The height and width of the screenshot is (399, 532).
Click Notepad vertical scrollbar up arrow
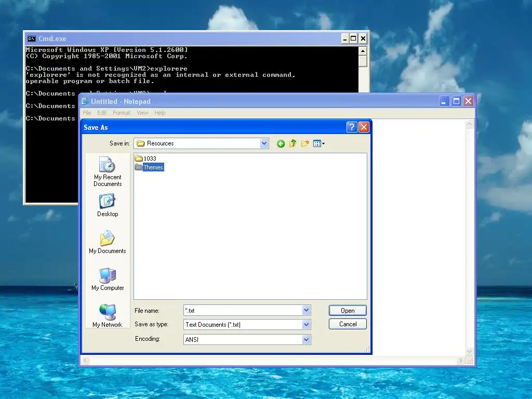[470, 124]
